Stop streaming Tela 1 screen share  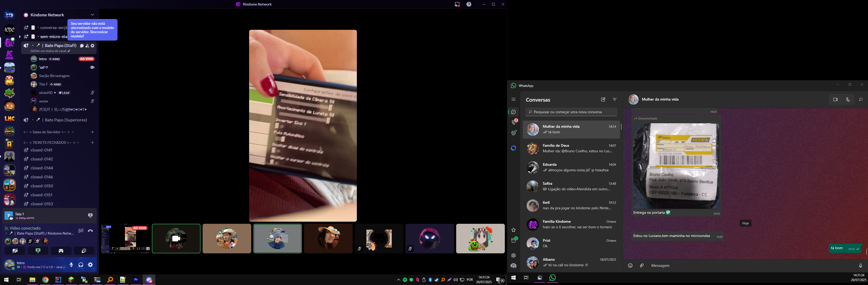[x=90, y=216]
